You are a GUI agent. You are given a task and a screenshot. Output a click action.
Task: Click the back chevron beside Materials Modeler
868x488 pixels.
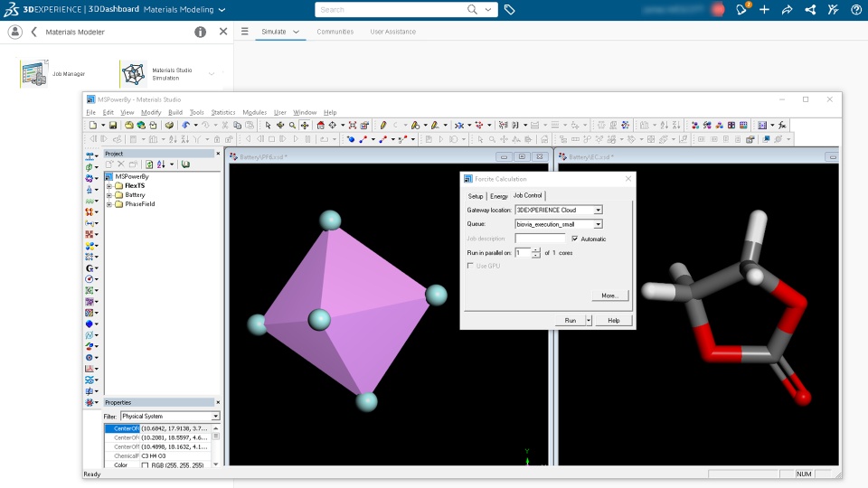click(x=33, y=33)
